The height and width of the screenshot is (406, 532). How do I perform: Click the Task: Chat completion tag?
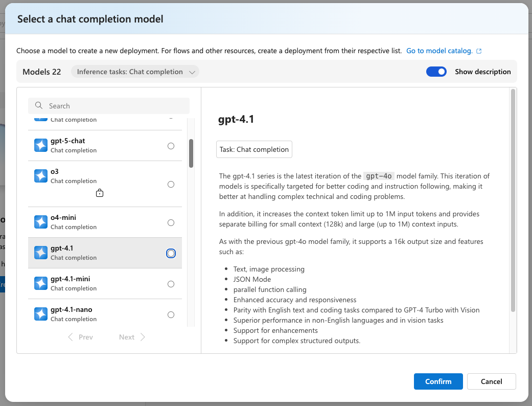point(254,149)
